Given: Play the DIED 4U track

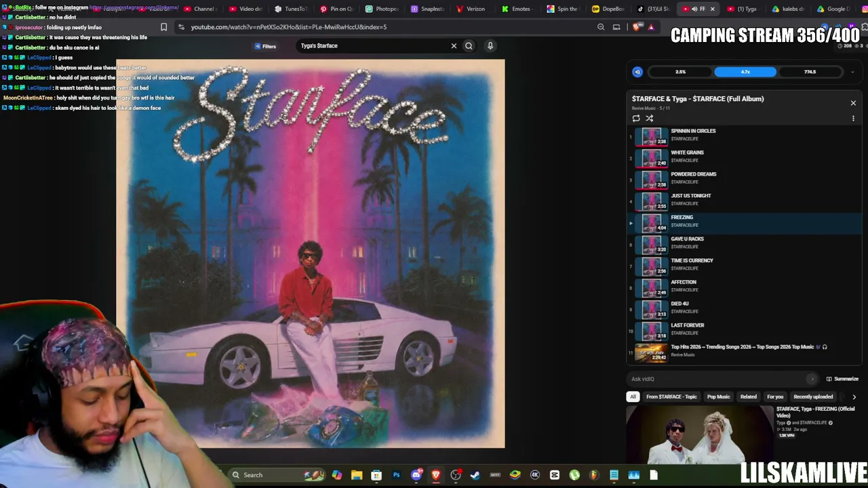Looking at the screenshot, I should click(745, 310).
